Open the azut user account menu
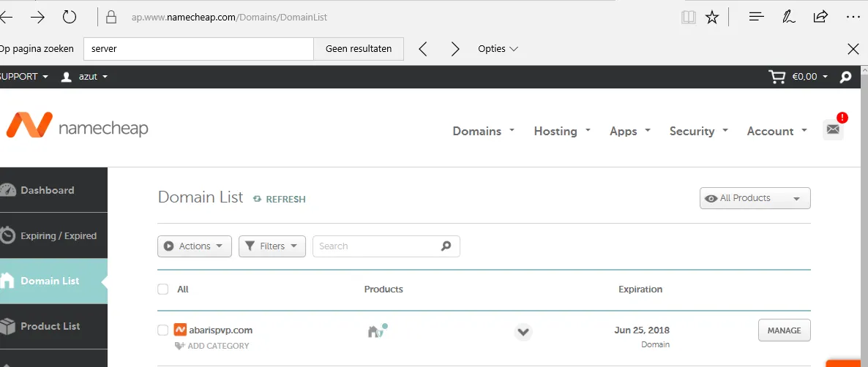Screen dimensions: 868x367 pyautogui.click(x=84, y=77)
